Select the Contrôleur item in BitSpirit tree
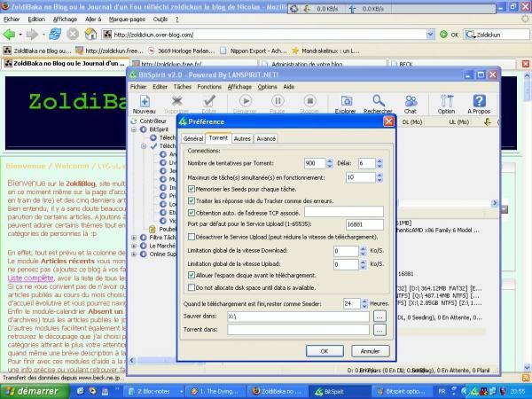 click(153, 121)
